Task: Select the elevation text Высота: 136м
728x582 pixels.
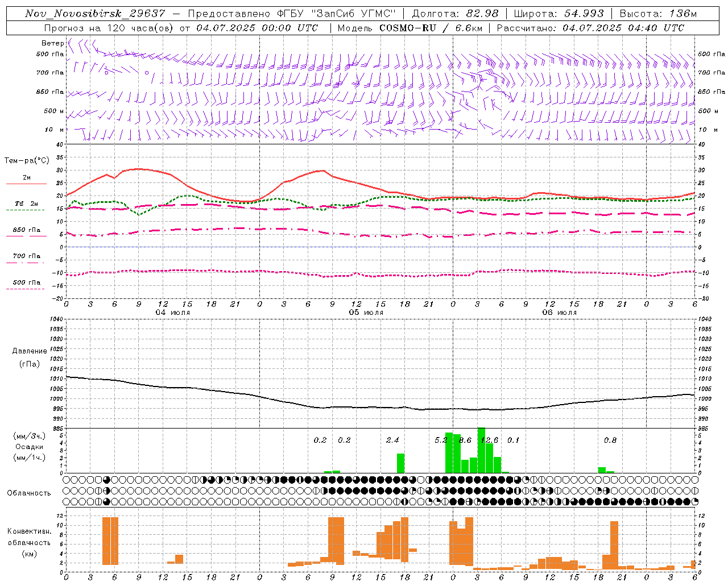Action: point(658,14)
